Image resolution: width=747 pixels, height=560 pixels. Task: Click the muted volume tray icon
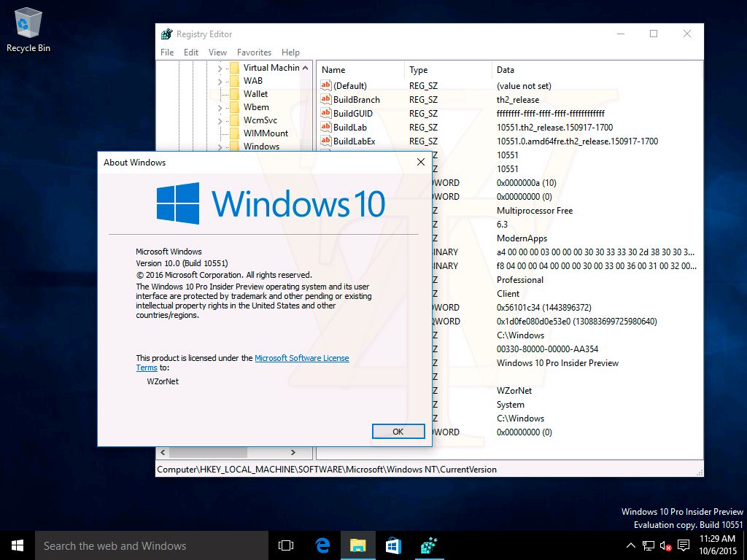(x=665, y=545)
